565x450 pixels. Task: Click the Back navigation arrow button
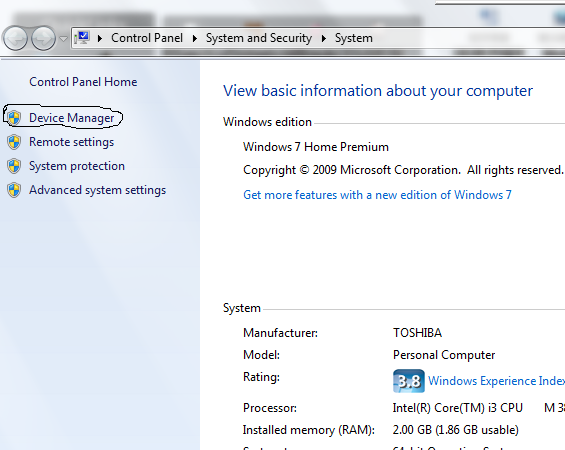[x=15, y=38]
